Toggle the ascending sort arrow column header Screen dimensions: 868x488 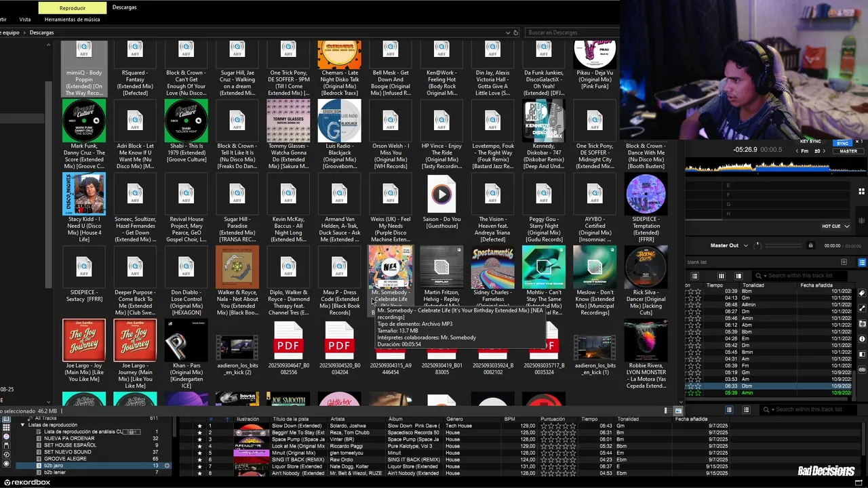(227, 420)
